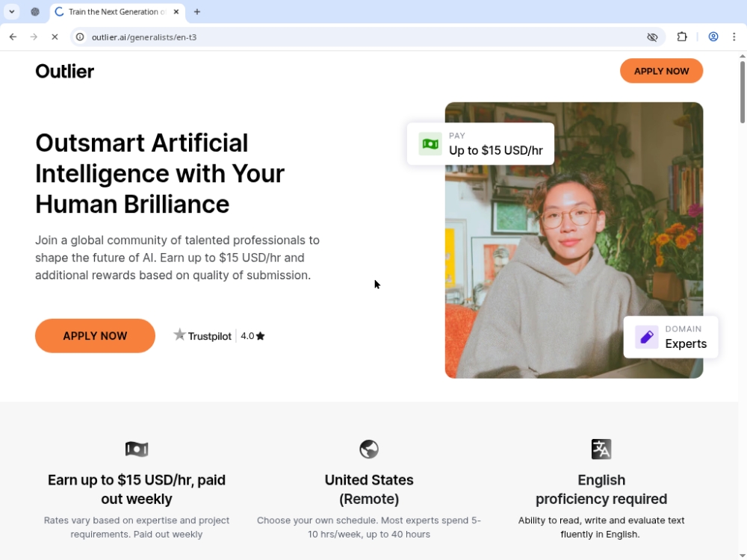Stop page loading with X icon
The height and width of the screenshot is (560, 747).
click(55, 37)
